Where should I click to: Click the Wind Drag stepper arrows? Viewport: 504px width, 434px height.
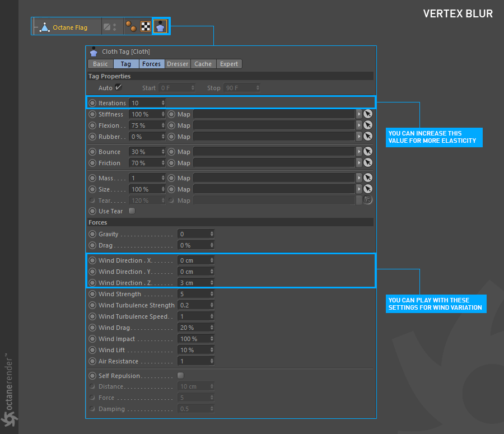coord(212,328)
